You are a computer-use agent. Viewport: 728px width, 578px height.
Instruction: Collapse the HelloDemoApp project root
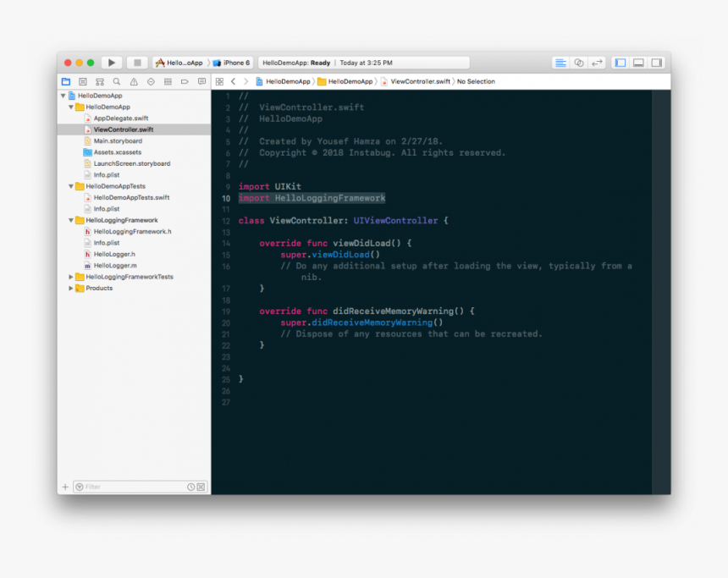63,96
